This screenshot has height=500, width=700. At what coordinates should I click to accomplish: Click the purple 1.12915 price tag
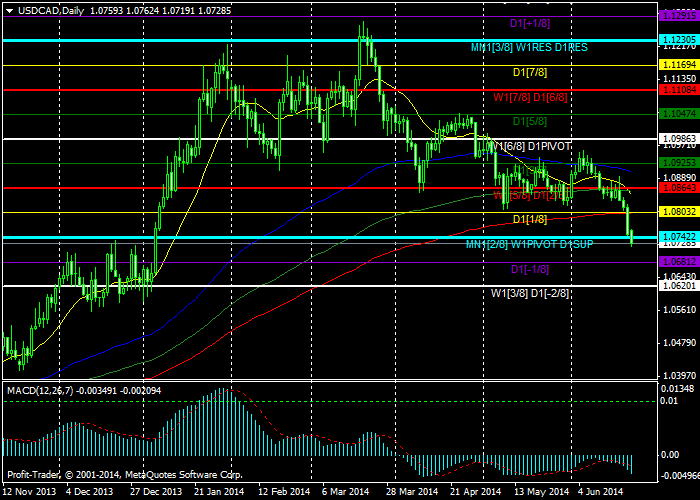point(679,16)
